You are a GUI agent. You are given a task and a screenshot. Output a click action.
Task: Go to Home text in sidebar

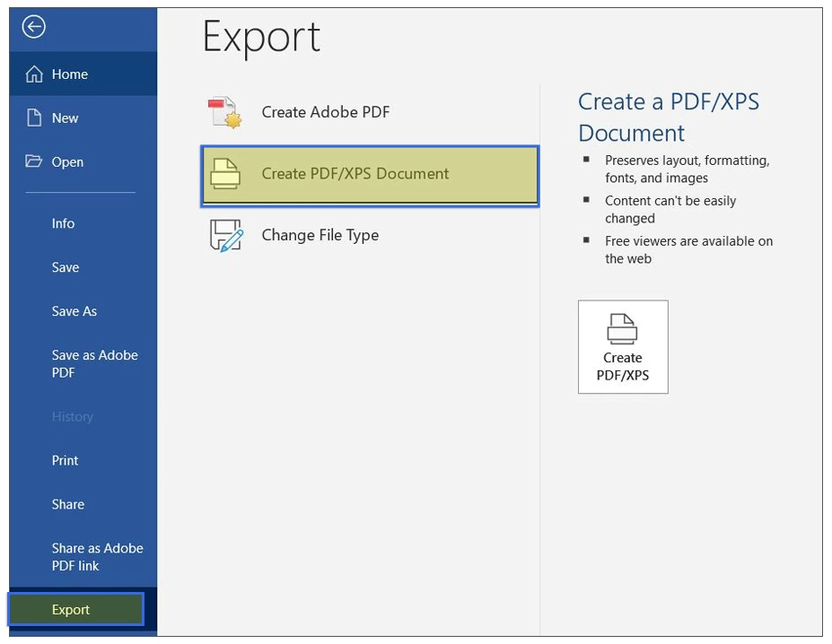[x=69, y=74]
